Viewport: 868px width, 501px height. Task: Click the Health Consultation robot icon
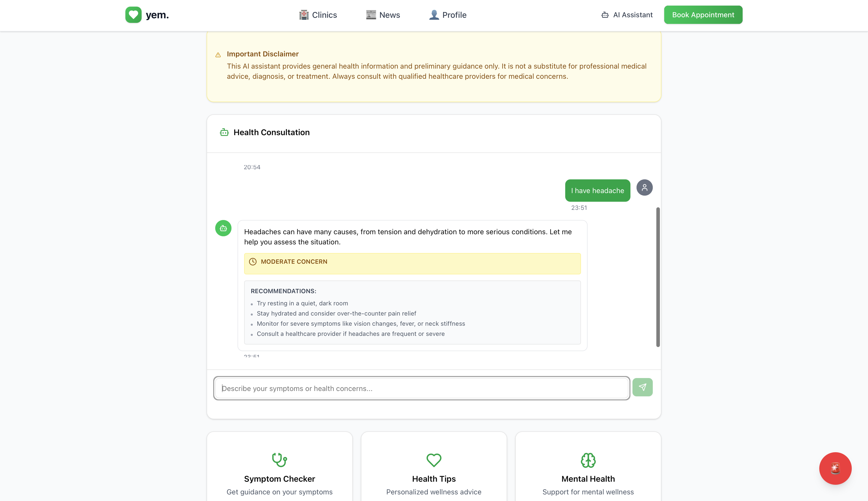tap(224, 132)
